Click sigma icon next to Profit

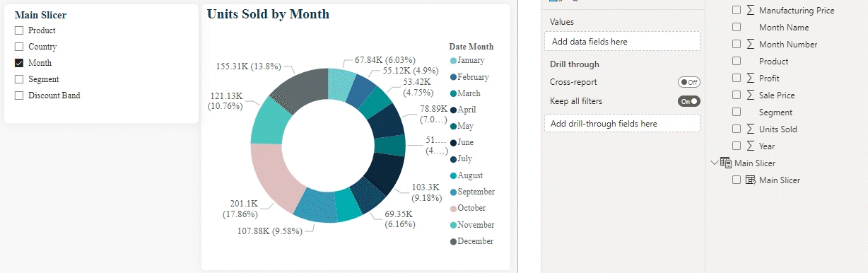pos(750,79)
